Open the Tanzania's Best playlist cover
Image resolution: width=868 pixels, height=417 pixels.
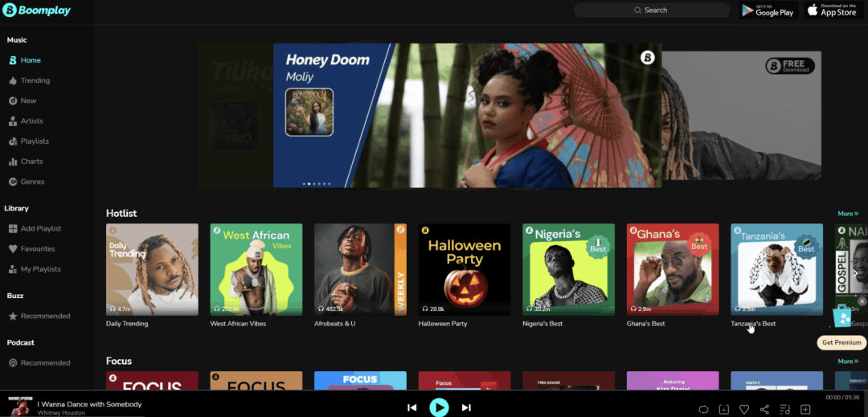(x=776, y=269)
